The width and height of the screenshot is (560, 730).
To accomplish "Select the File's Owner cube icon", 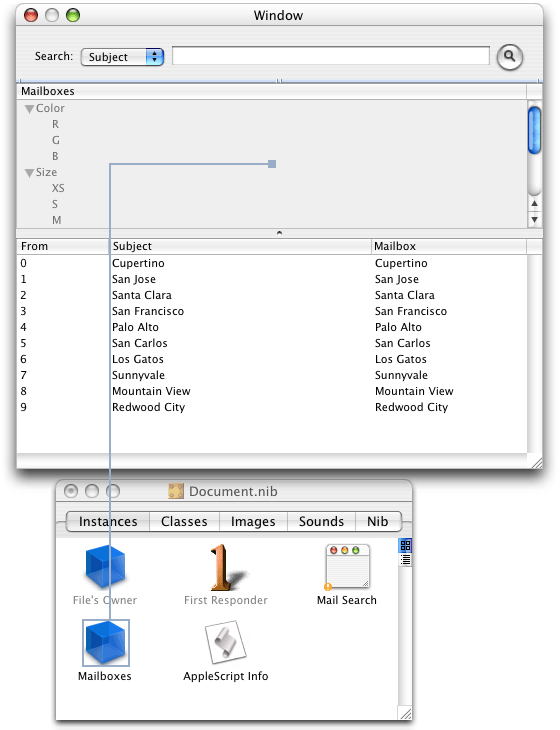I will point(105,566).
